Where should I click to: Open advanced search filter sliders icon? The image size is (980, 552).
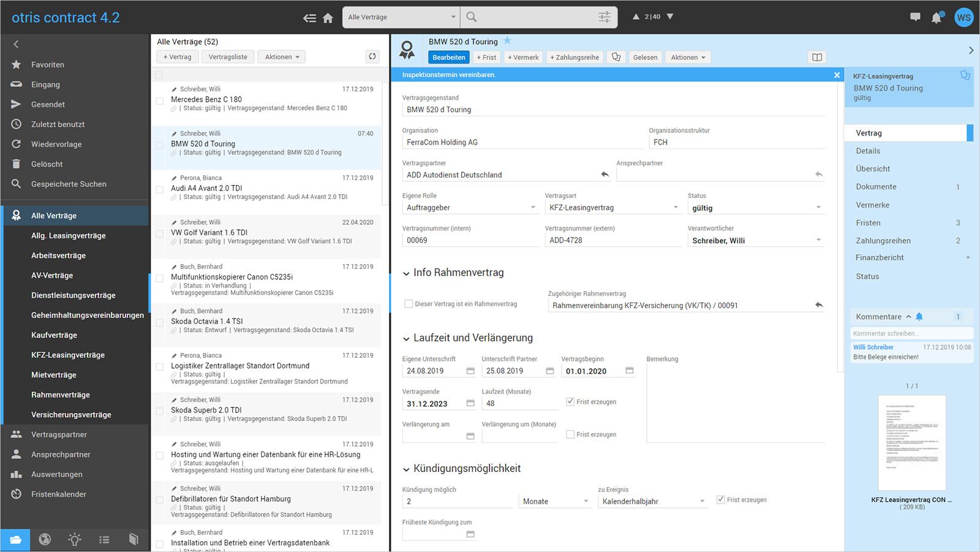[x=605, y=17]
